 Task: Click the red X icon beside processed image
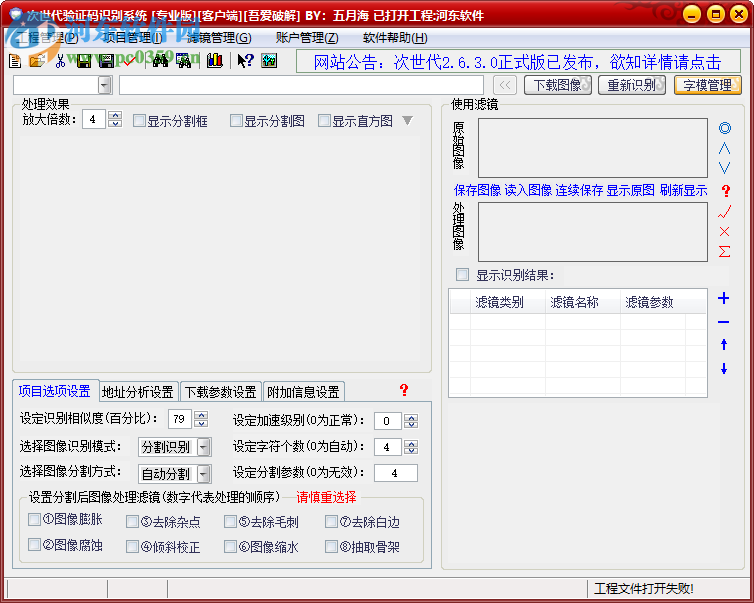[x=725, y=232]
